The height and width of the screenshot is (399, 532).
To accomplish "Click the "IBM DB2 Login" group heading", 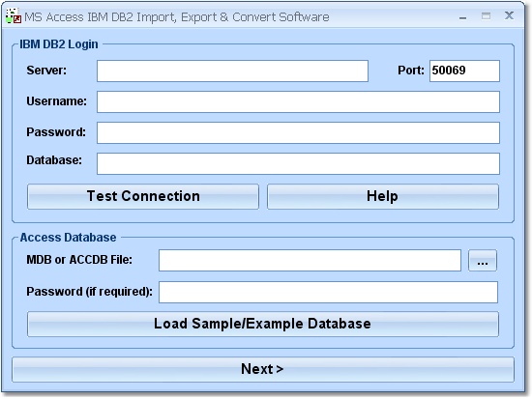I will coord(59,44).
